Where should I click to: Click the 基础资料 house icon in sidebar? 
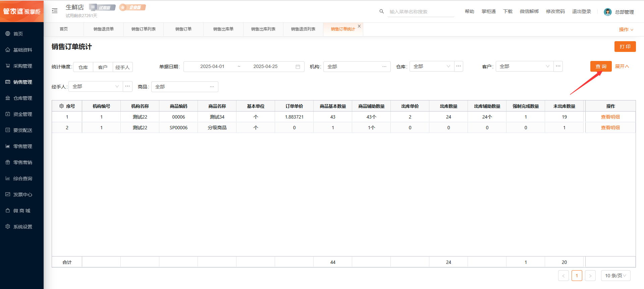pos(8,50)
